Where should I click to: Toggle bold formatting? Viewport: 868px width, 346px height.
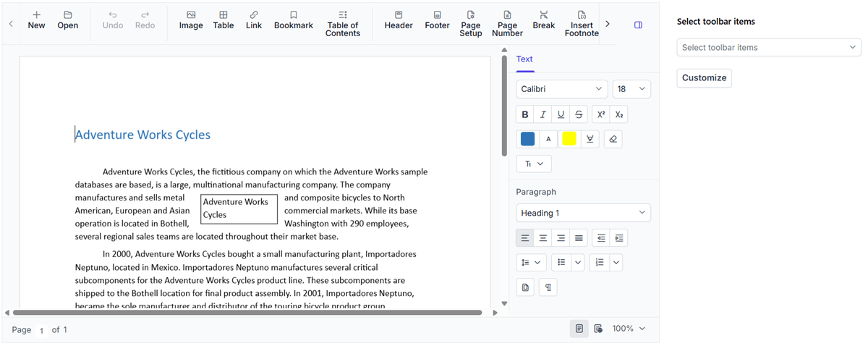coord(525,114)
